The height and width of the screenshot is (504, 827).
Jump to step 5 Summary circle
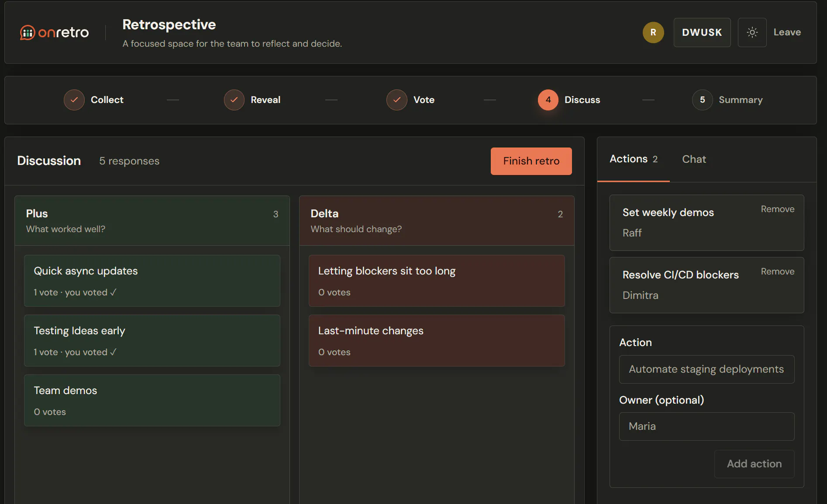coord(702,100)
